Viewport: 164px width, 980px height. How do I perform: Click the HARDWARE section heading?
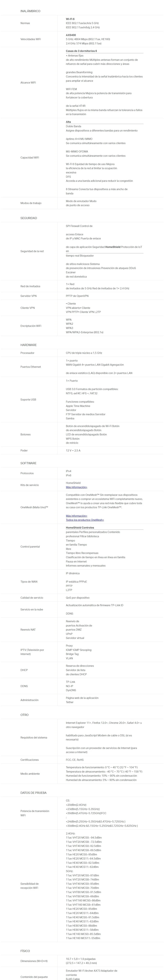[29, 345]
